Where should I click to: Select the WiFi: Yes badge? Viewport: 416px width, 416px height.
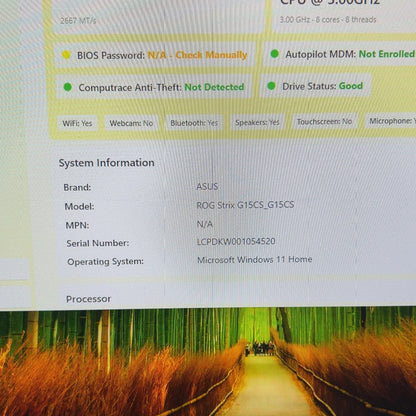tap(77, 123)
